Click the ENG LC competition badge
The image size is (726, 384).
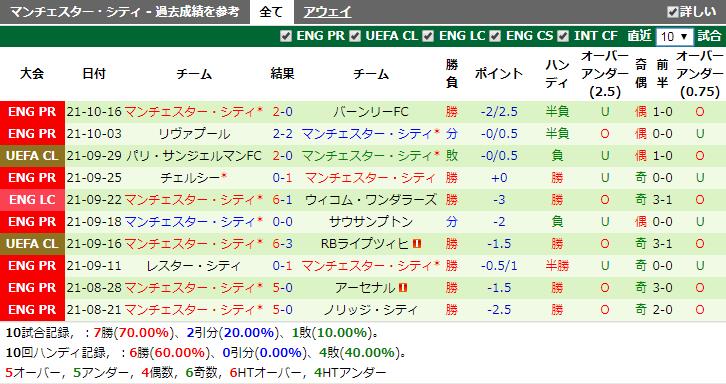pos(32,200)
